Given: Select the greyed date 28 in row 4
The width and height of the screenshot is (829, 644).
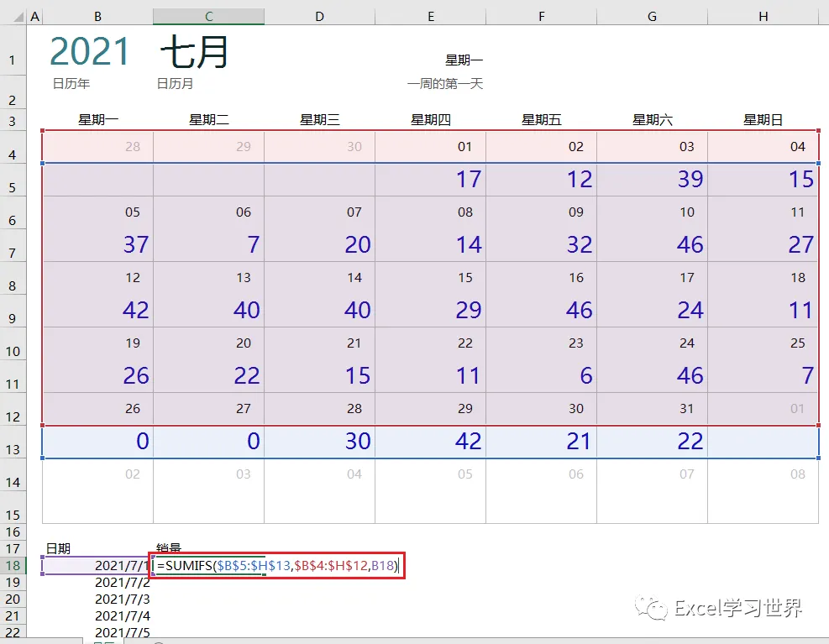Looking at the screenshot, I should 97,147.
